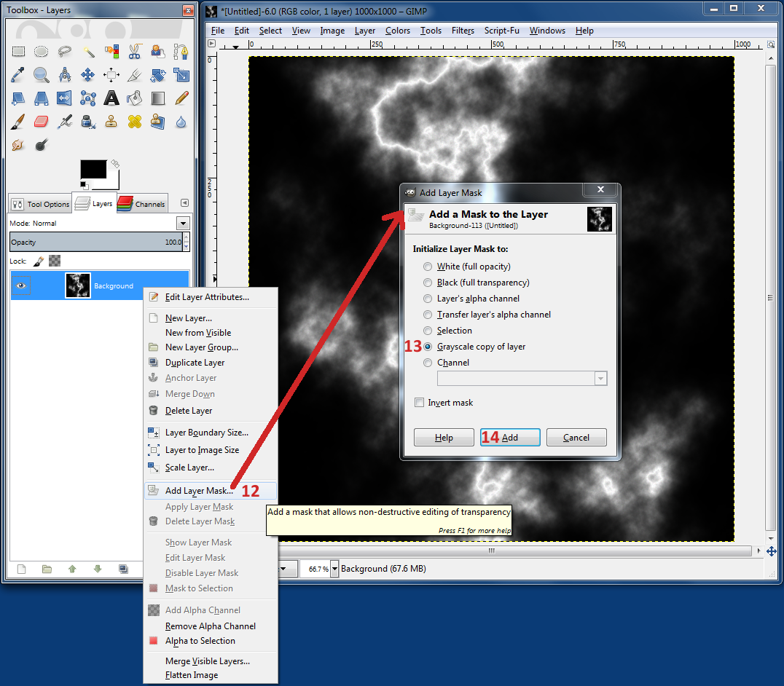This screenshot has width=784, height=686.
Task: Enable the Invert mask checkbox
Action: click(419, 403)
